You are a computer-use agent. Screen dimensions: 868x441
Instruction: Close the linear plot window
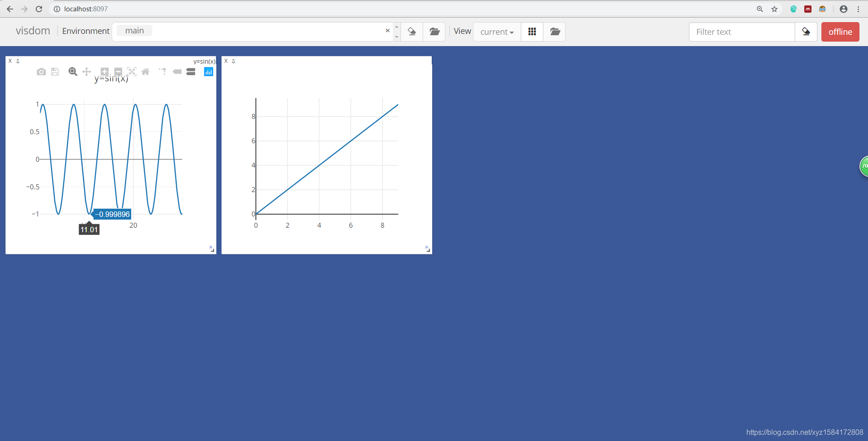(x=226, y=61)
